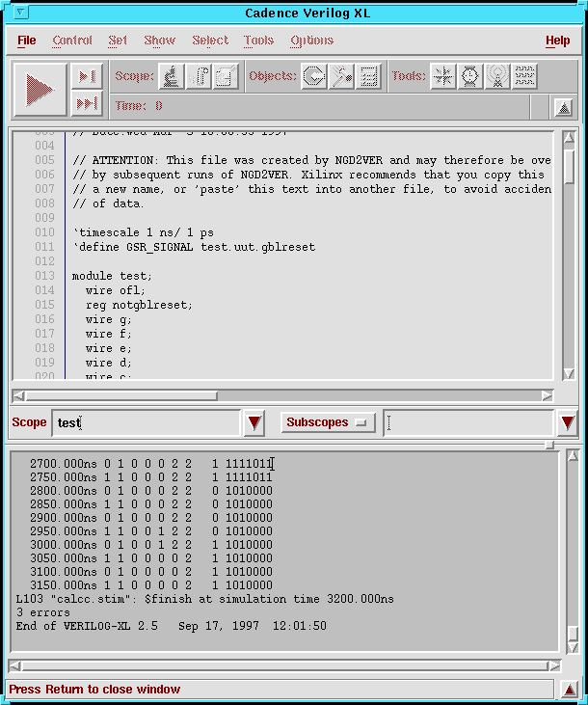588x705 pixels.
Task: Click the waveform icon in Tools
Action: 524,76
